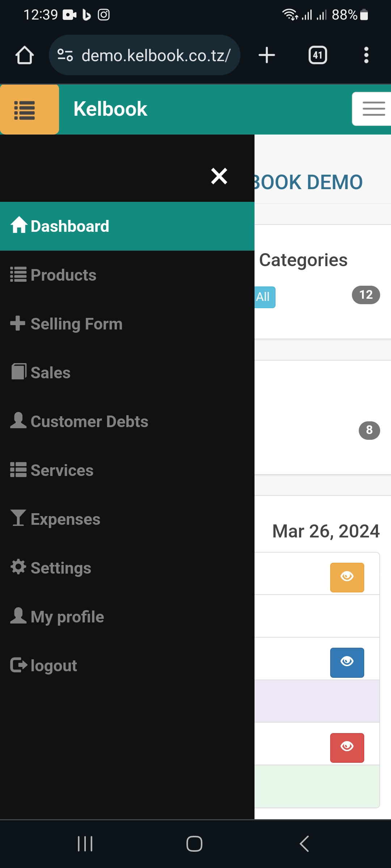Click the blue eye view button
Image resolution: width=391 pixels, height=868 pixels.
[347, 662]
